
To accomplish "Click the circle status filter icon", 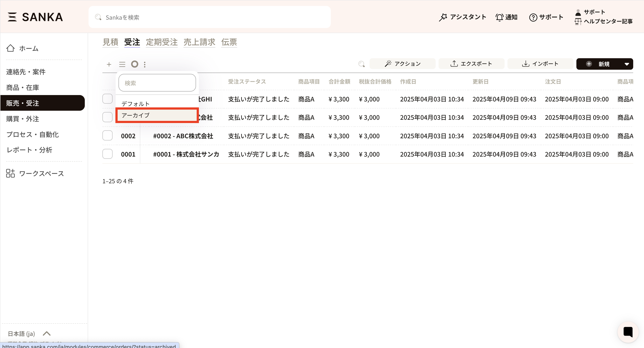I will pyautogui.click(x=135, y=64).
